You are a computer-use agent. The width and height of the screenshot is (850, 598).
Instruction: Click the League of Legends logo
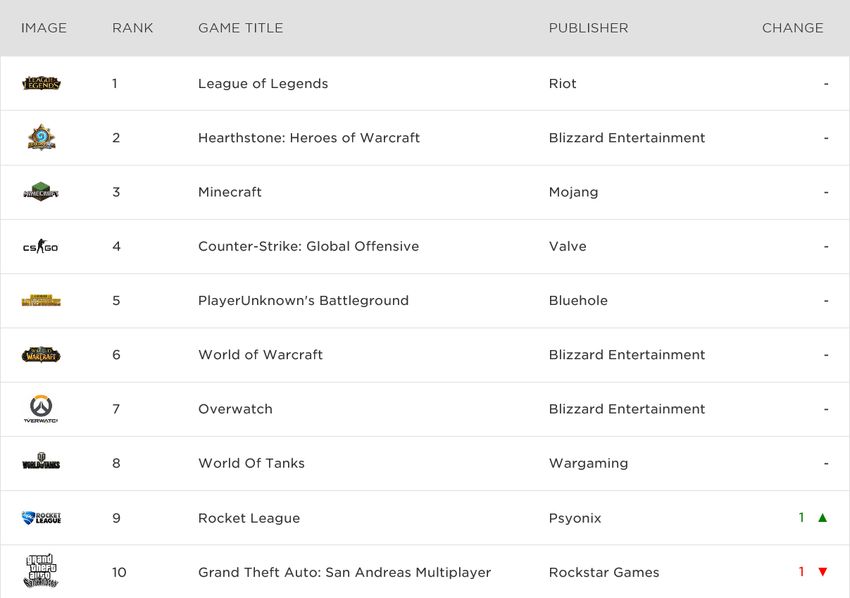pos(41,83)
